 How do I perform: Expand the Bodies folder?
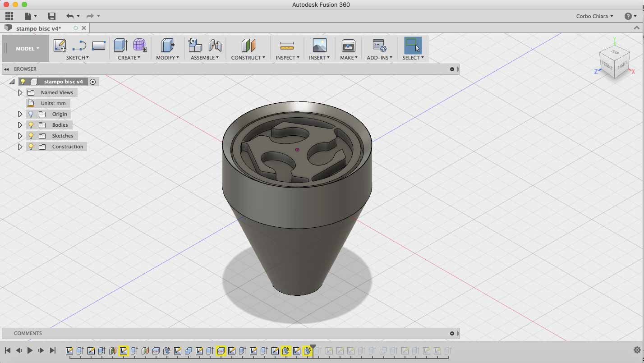point(20,125)
